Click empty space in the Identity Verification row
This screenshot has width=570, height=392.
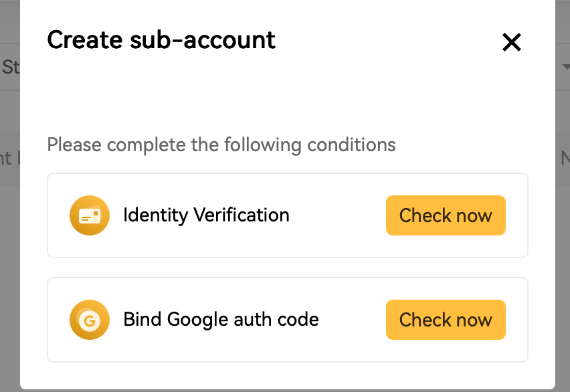coord(338,215)
